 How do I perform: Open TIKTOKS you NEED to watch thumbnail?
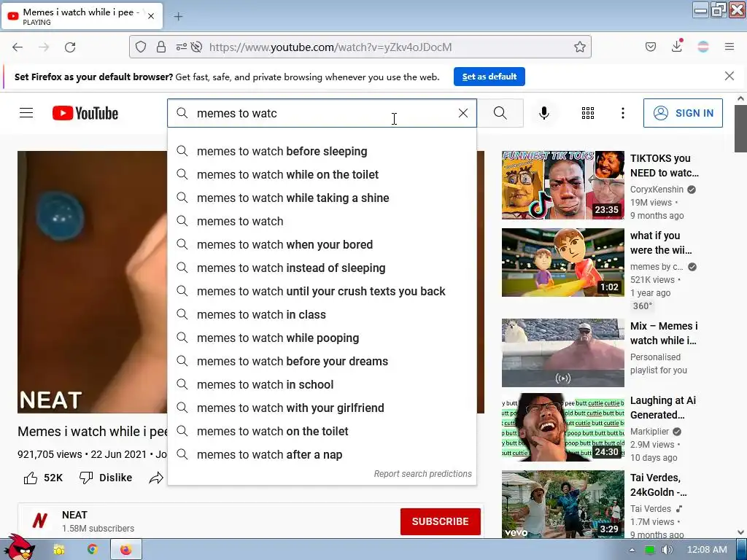[x=562, y=184]
